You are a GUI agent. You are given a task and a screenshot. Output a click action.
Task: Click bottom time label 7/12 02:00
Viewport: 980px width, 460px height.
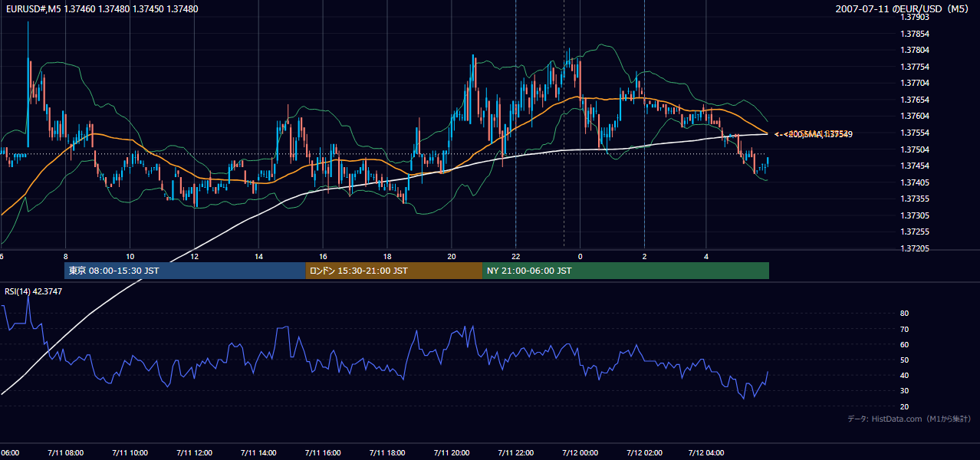(644, 453)
